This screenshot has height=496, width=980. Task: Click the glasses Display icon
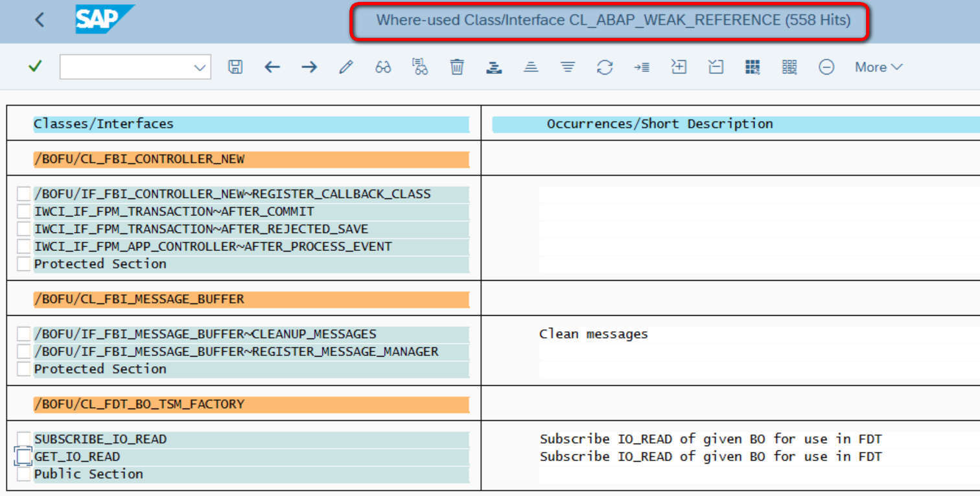pyautogui.click(x=383, y=67)
